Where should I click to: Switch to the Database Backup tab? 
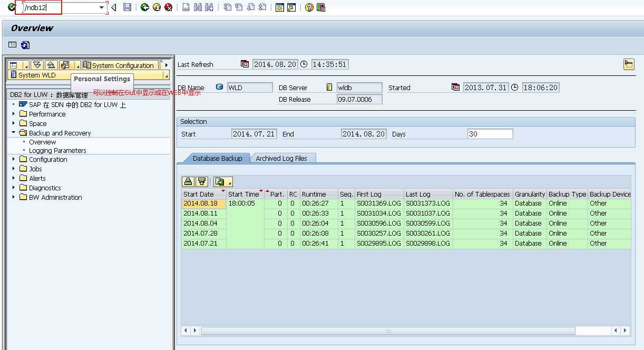pos(217,158)
